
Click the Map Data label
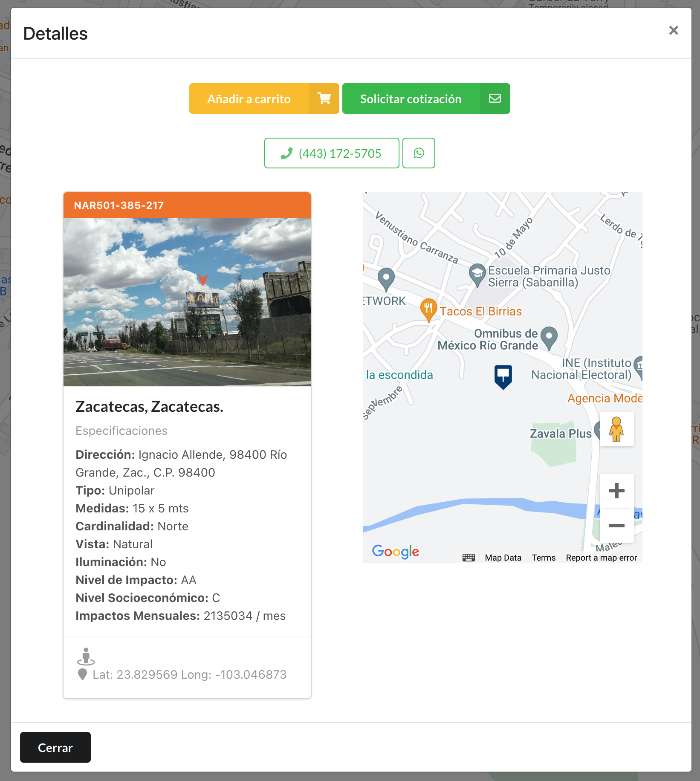[x=503, y=558]
